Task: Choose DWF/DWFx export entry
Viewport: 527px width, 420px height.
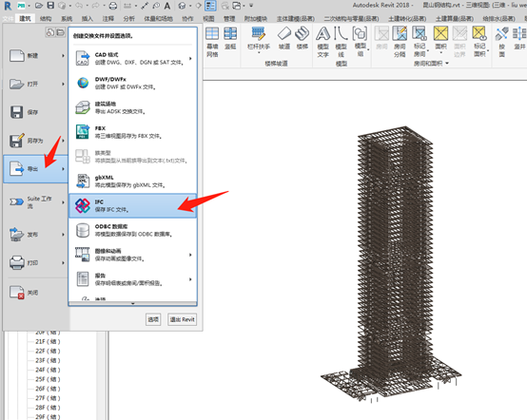Action: (x=133, y=83)
